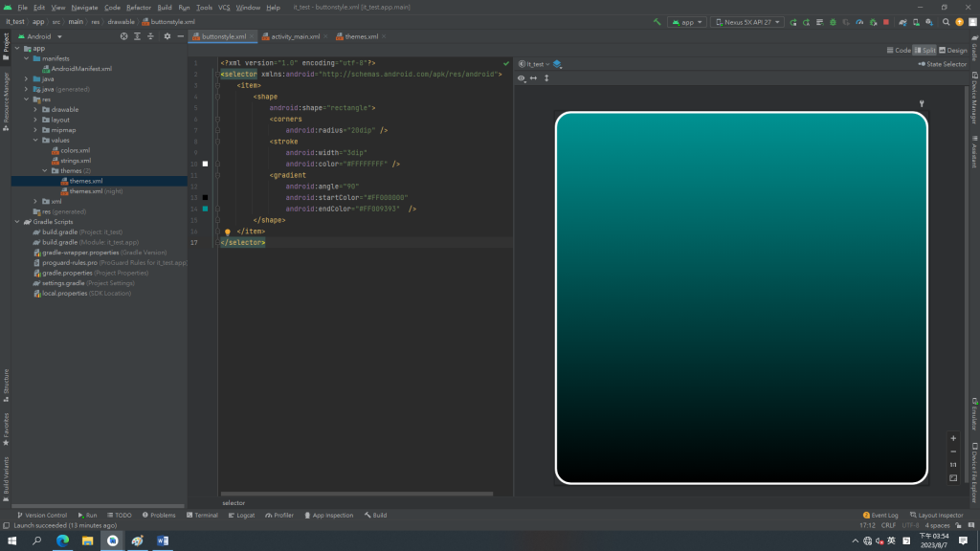Collapse the manifests folder
Screen dimensions: 980x551
(x=26, y=58)
